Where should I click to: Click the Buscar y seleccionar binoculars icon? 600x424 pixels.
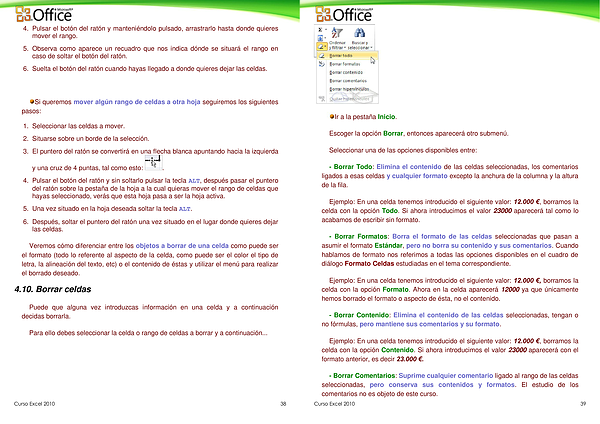pos(359,33)
